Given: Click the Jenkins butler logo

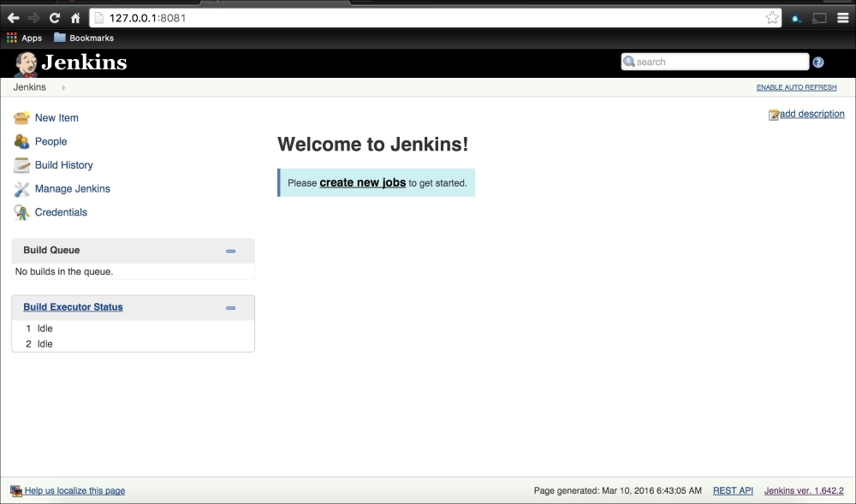Looking at the screenshot, I should click(26, 63).
